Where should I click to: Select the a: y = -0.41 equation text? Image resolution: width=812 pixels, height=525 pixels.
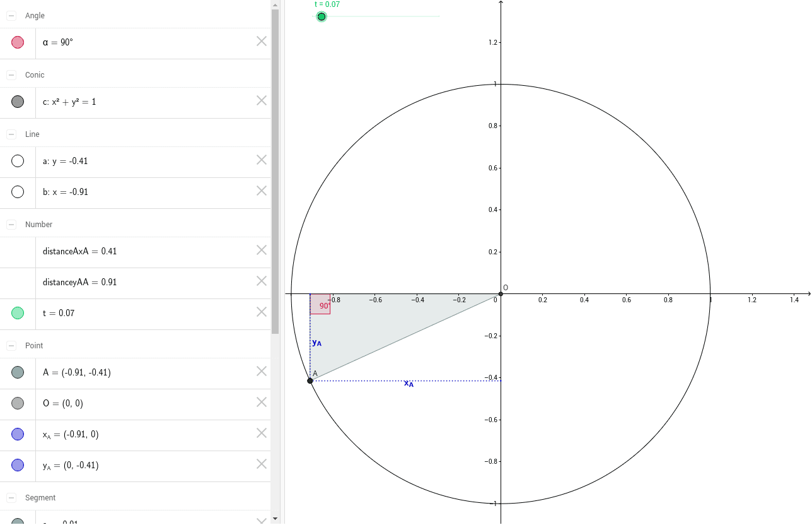pos(66,161)
